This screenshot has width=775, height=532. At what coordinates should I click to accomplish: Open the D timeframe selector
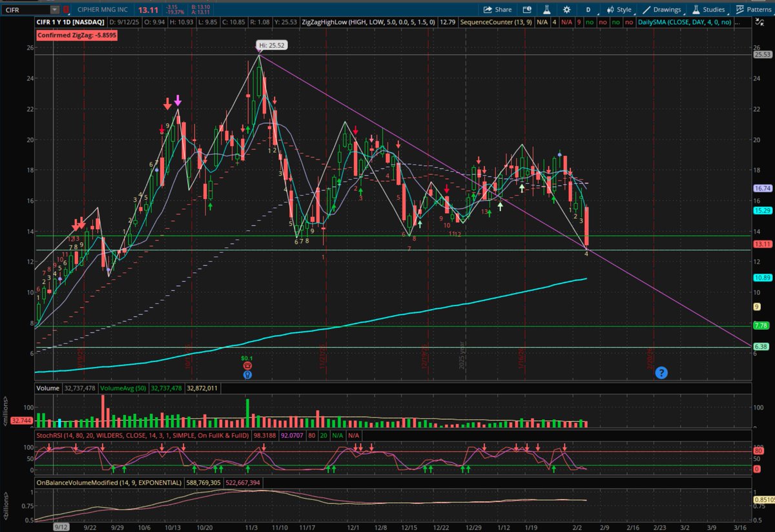(x=588, y=10)
